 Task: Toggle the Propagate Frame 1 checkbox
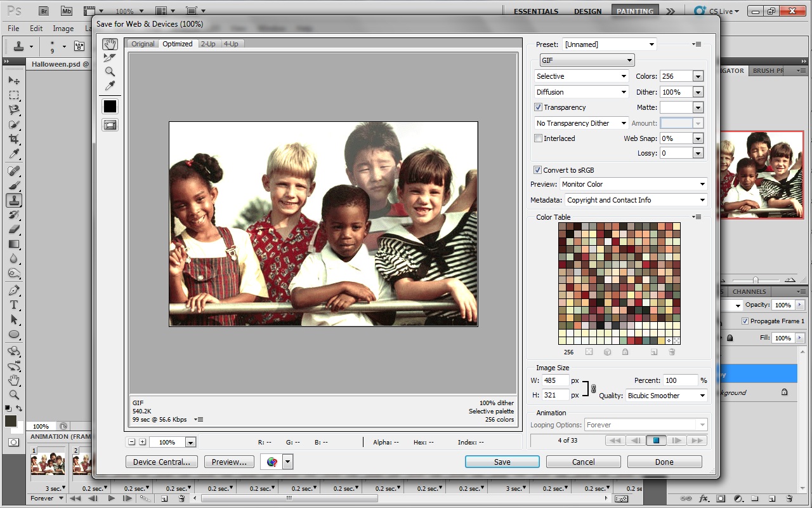pyautogui.click(x=745, y=321)
